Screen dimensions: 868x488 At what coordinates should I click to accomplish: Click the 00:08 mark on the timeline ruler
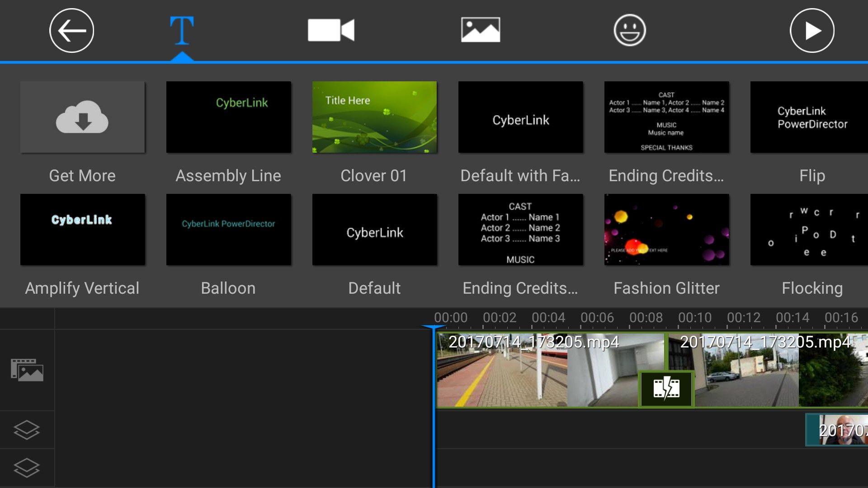[x=646, y=318]
